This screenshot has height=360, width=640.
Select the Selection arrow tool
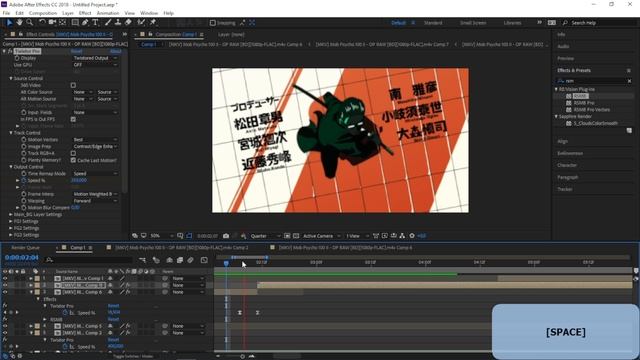[x=9, y=22]
